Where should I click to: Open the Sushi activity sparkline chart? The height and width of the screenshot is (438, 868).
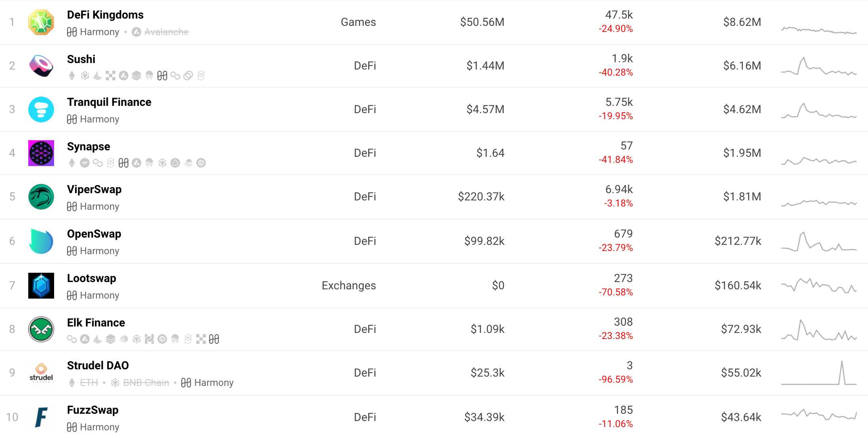[x=818, y=66]
